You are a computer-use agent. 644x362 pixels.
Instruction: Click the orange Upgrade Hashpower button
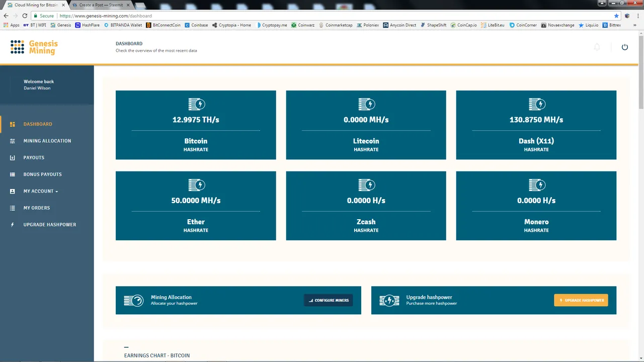(x=581, y=300)
